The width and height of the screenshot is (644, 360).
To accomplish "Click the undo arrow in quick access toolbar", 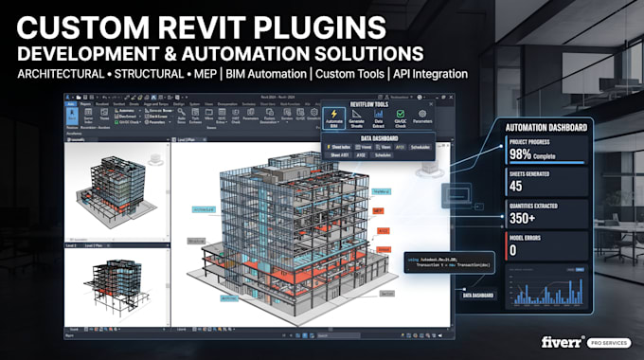I will click(x=105, y=98).
